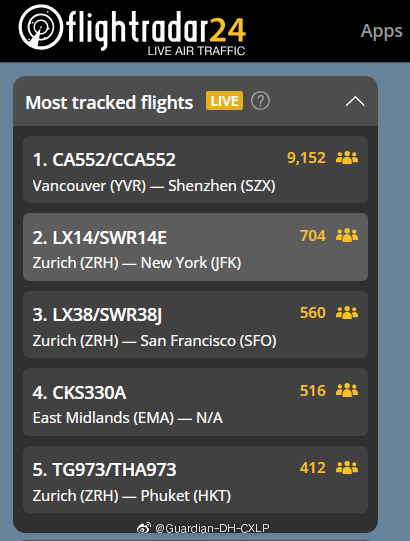Click the Zurich (ZRH) — Phuket (HKT) route text
The width and height of the screenshot is (410, 541).
[132, 495]
